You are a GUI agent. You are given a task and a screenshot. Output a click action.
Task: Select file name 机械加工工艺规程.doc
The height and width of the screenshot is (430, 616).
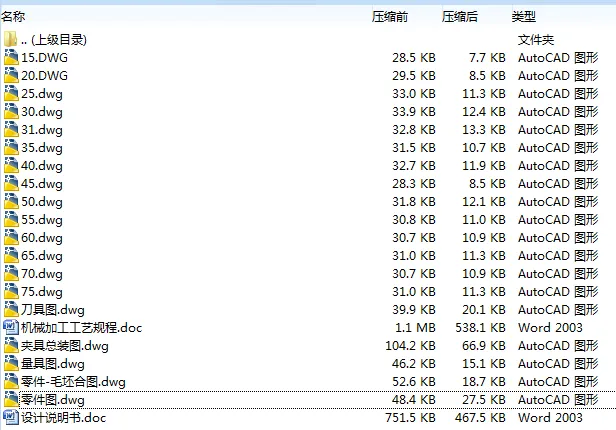coord(82,328)
